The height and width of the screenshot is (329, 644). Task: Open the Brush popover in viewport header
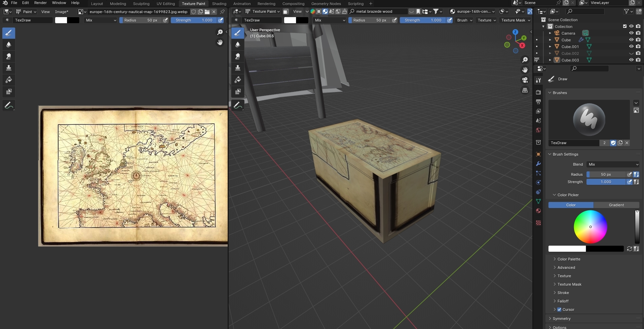click(x=465, y=20)
